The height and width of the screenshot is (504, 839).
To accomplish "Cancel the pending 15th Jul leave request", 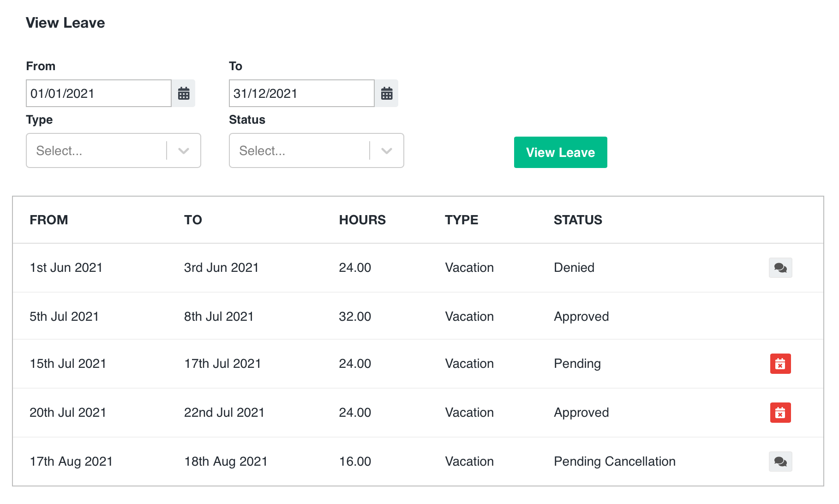I will (780, 364).
